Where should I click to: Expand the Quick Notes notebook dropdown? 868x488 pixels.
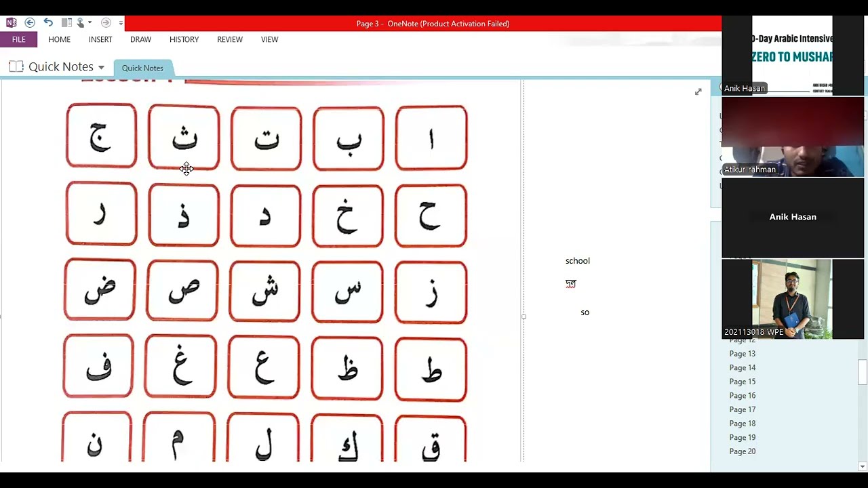(x=101, y=67)
